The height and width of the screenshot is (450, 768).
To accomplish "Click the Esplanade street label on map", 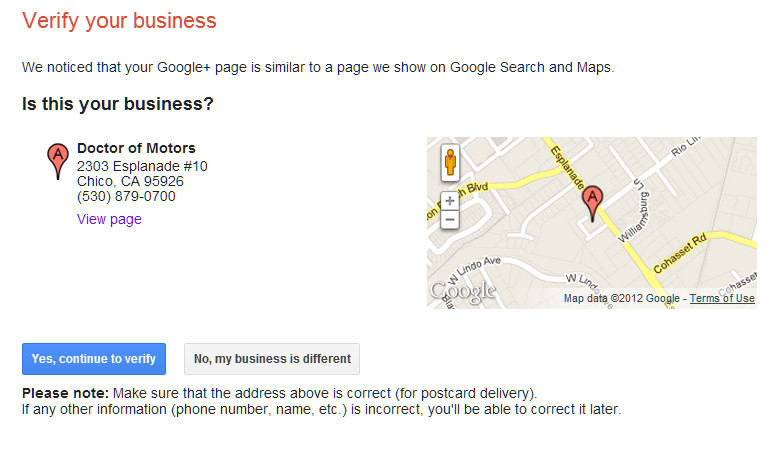I will click(x=567, y=167).
